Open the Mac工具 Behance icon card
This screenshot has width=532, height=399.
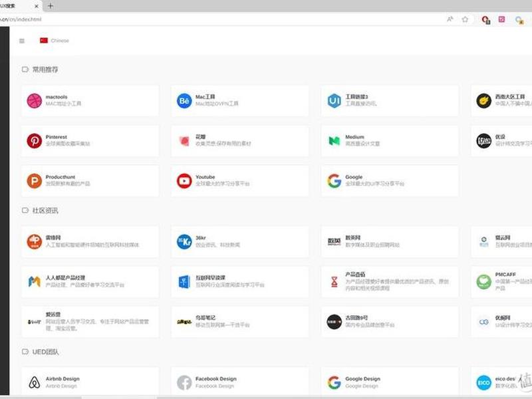tap(240, 101)
